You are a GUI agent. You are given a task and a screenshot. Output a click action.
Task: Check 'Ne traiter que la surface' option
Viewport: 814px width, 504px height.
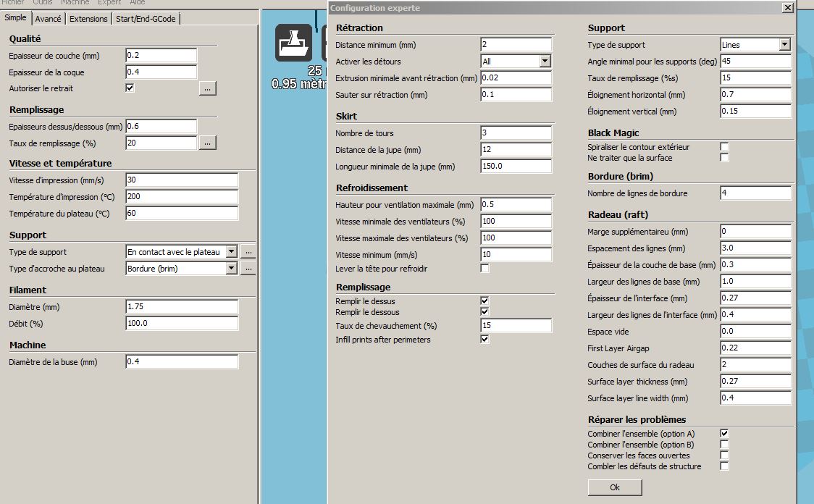(x=725, y=158)
